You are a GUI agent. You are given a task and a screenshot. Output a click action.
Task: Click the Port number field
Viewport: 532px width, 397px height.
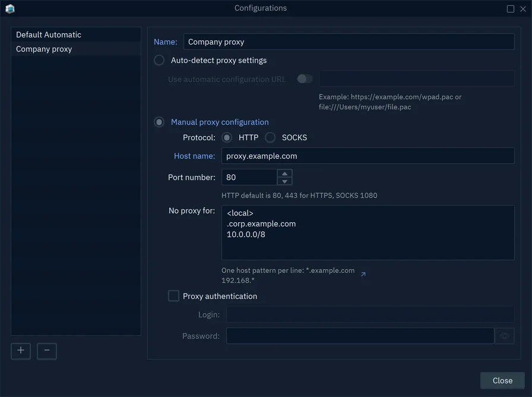tap(249, 177)
